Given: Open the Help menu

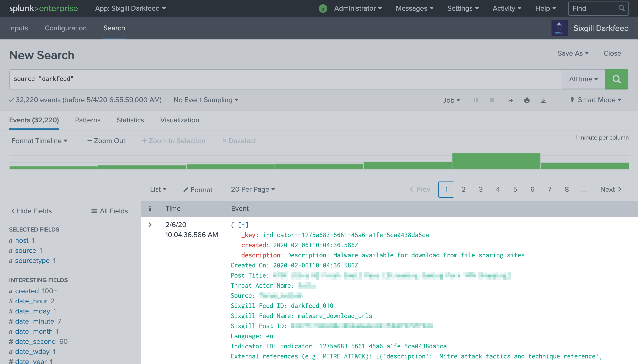Looking at the screenshot, I should click(545, 8).
